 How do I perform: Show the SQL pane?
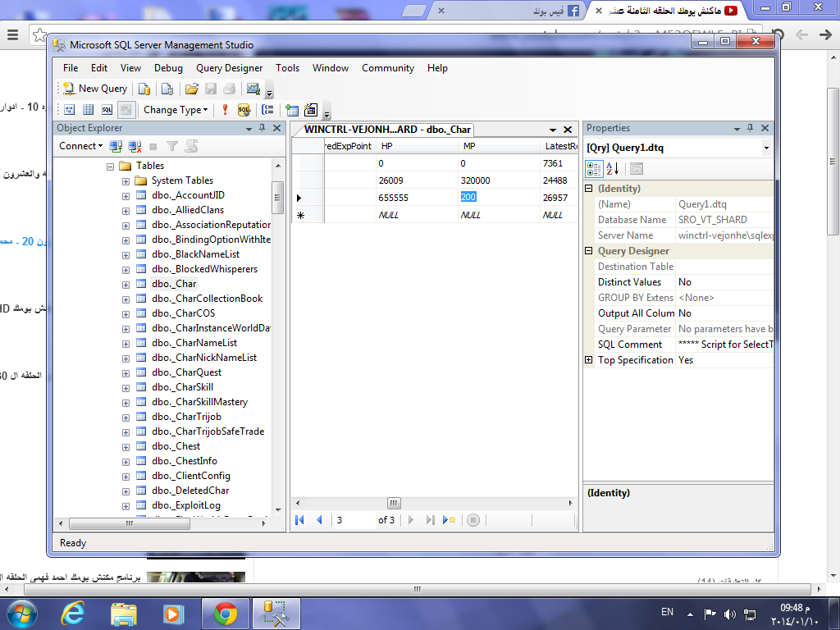tap(107, 110)
